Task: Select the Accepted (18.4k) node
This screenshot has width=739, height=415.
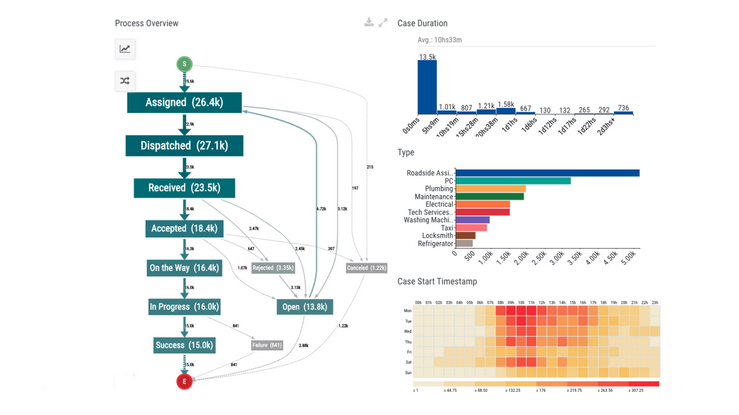Action: pos(183,229)
